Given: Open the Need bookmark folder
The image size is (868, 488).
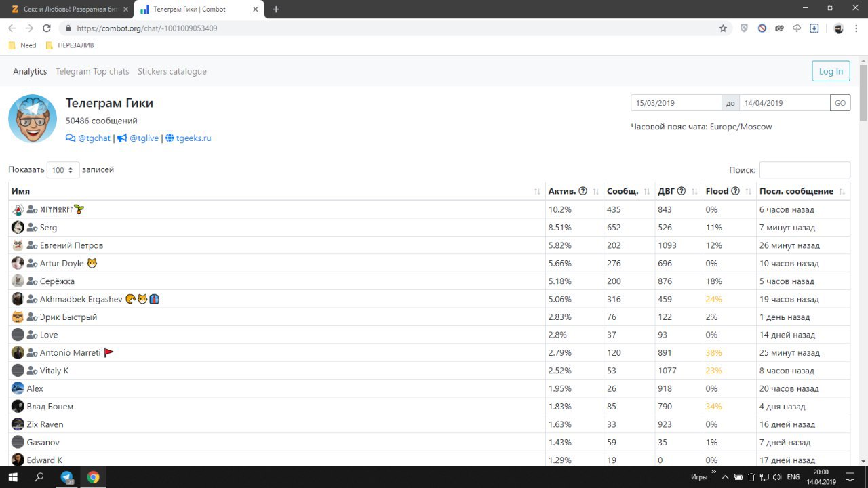Looking at the screenshot, I should tap(22, 45).
